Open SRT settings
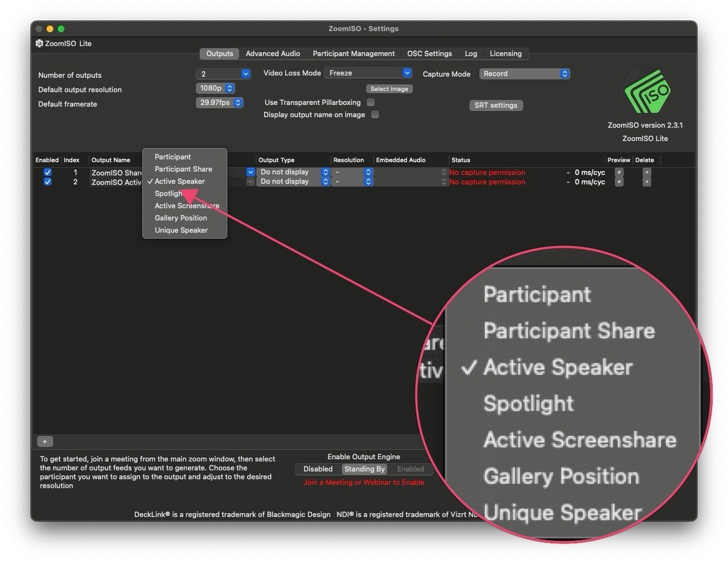Screen dimensions: 728x562 click(496, 105)
